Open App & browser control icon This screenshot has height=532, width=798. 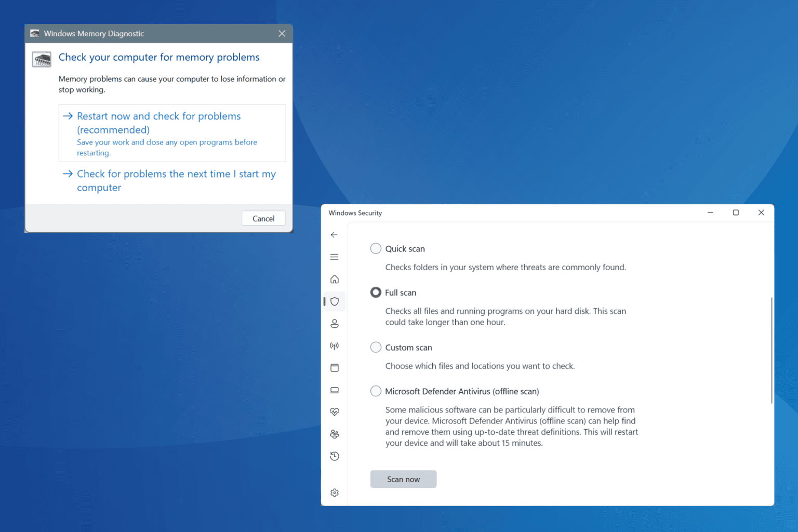coord(335,368)
